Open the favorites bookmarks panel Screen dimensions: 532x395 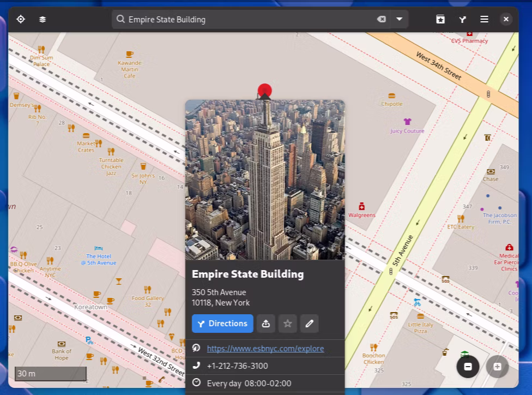440,19
